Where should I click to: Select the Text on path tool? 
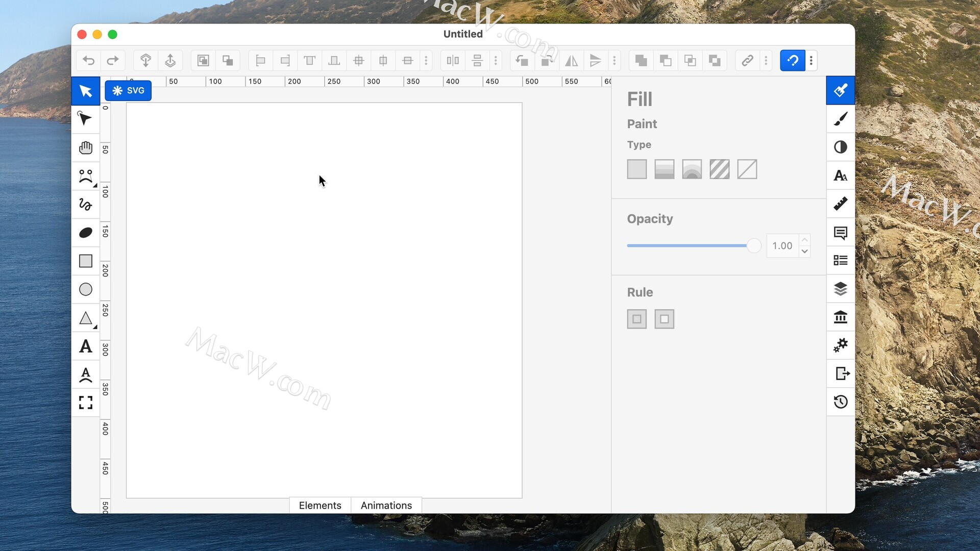tap(86, 375)
